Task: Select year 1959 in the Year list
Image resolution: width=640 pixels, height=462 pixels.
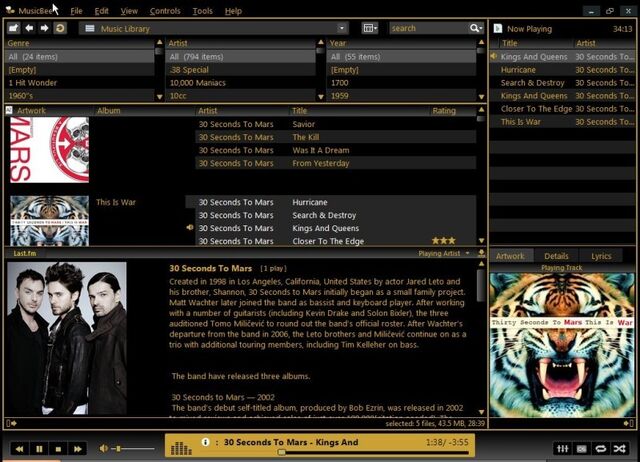Action: coord(401,96)
